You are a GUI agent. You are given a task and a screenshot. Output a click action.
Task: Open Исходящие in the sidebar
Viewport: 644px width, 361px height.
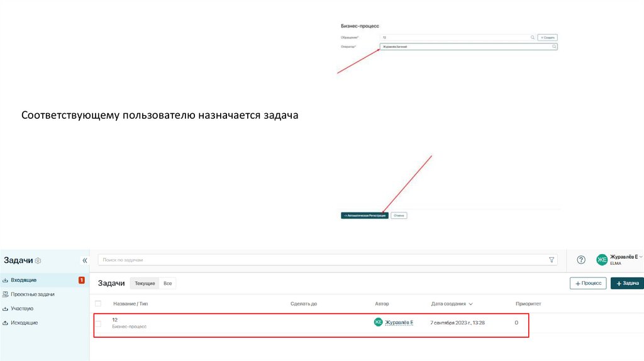(x=25, y=323)
